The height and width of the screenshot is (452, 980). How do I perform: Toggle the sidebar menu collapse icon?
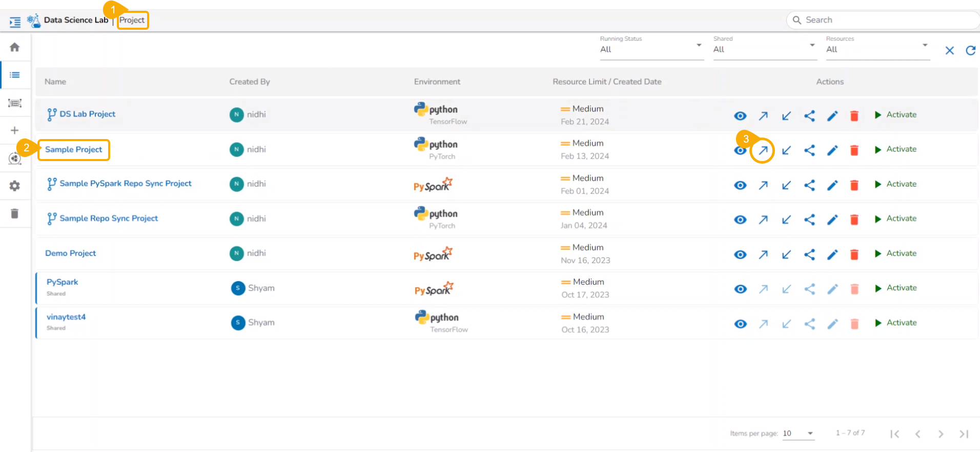click(x=15, y=22)
